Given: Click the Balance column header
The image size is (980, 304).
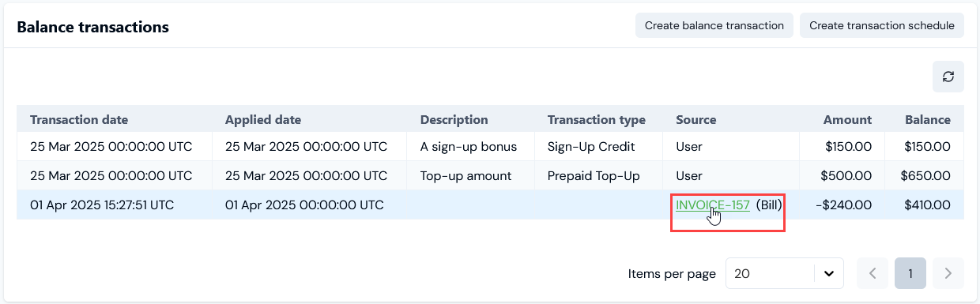Looking at the screenshot, I should click(928, 120).
